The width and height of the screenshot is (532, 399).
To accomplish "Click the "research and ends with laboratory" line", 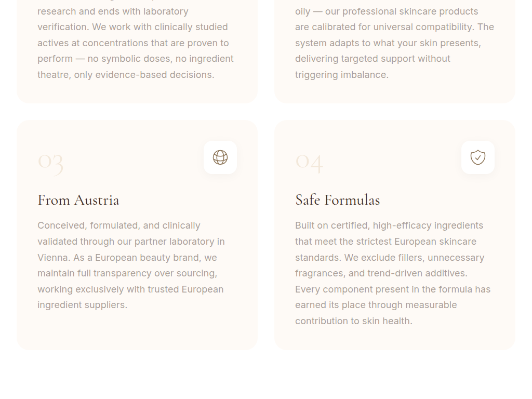I will tap(113, 11).
